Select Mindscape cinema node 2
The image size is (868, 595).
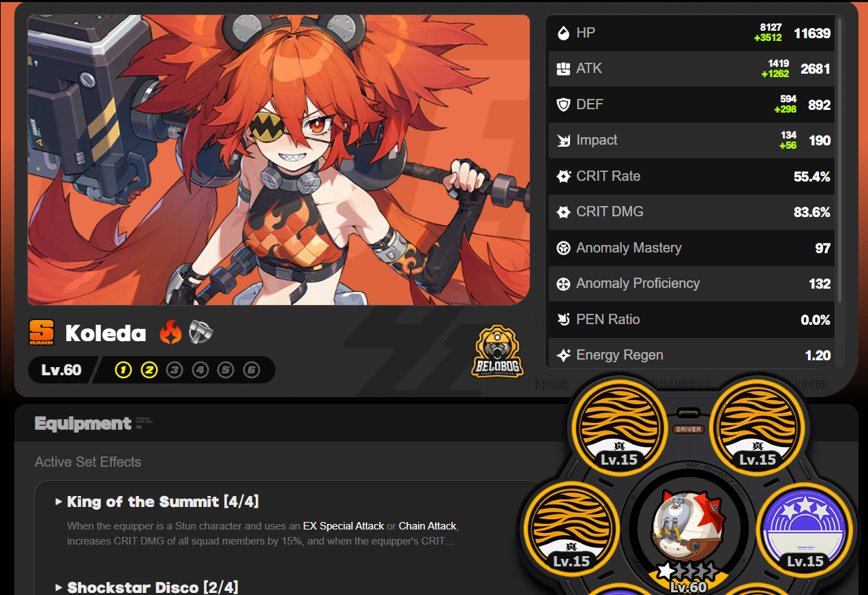pyautogui.click(x=149, y=370)
